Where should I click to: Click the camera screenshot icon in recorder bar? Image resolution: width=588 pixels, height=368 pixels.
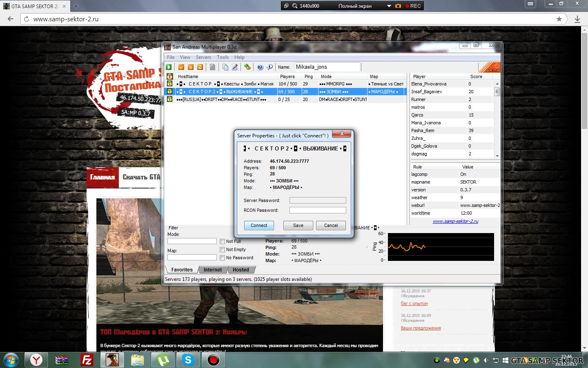pyautogui.click(x=398, y=6)
